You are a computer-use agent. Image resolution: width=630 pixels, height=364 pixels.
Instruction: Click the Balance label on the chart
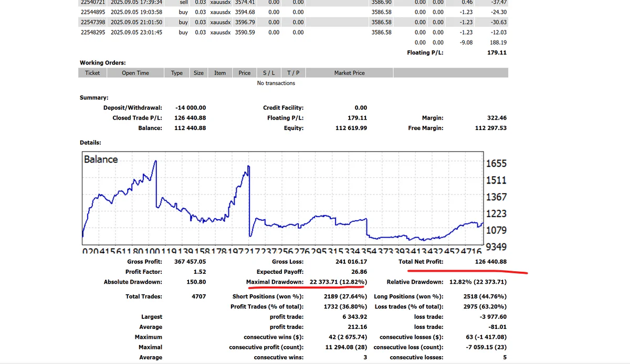[x=101, y=159]
